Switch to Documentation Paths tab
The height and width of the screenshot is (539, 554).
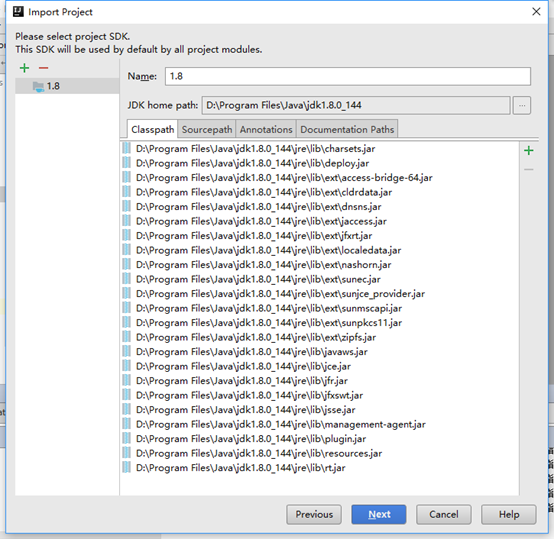[347, 130]
